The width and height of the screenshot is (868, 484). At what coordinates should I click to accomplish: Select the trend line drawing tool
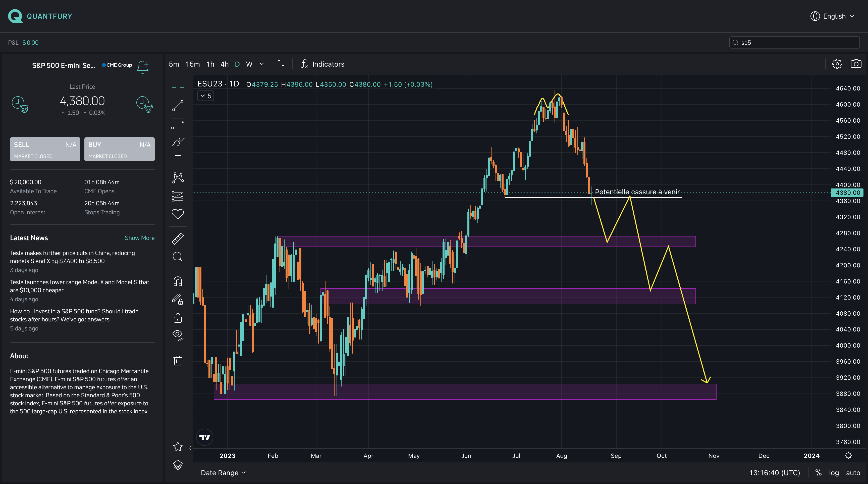(x=178, y=106)
